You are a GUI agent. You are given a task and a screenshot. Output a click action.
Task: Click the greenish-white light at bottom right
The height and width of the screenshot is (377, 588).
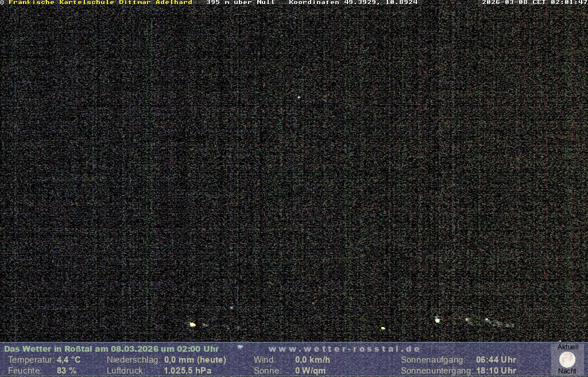pyautogui.click(x=437, y=320)
